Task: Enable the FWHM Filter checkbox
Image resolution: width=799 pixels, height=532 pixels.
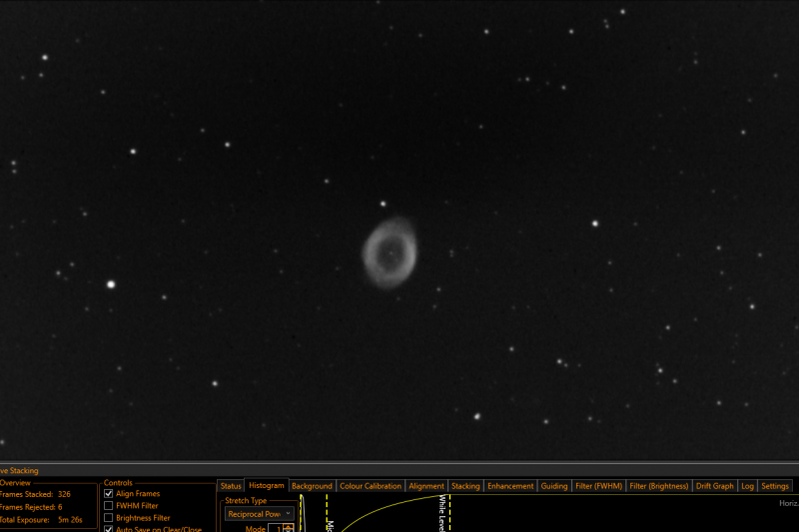Action: tap(108, 505)
